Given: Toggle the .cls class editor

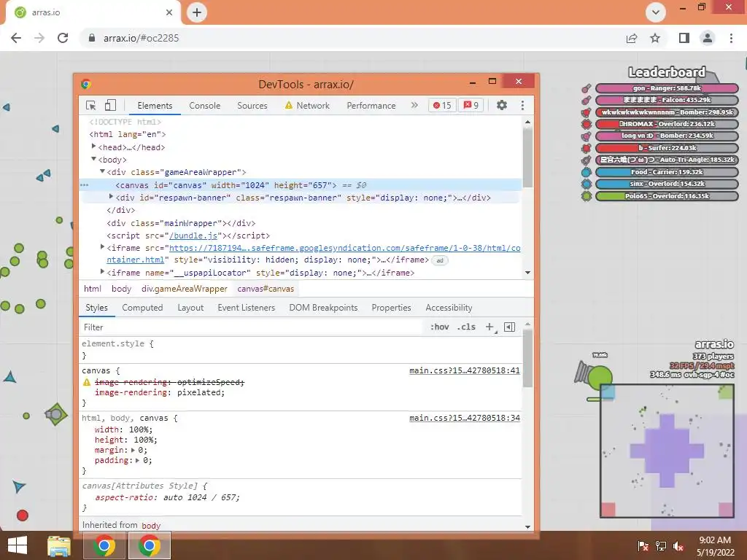Looking at the screenshot, I should click(x=466, y=327).
